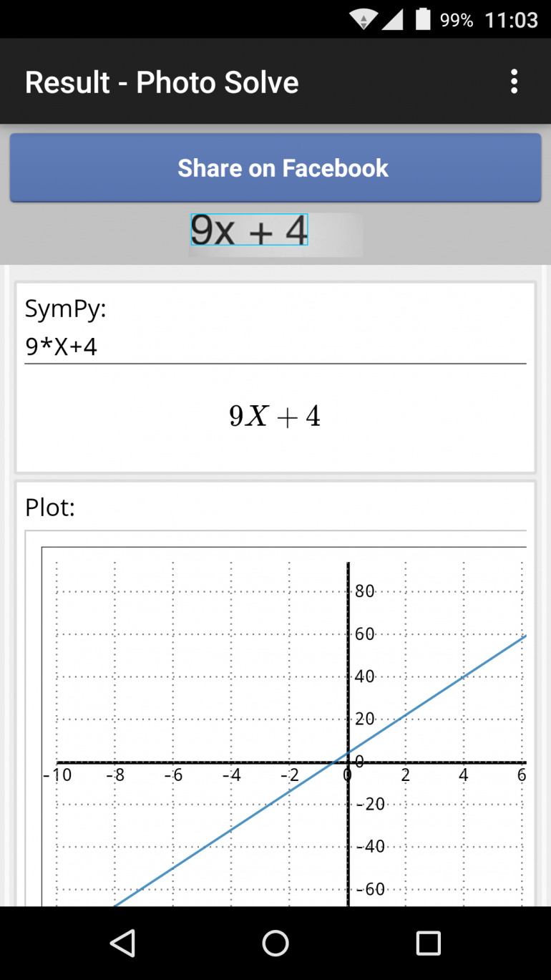Open the Recents apps square button
The image size is (551, 980).
point(427,943)
